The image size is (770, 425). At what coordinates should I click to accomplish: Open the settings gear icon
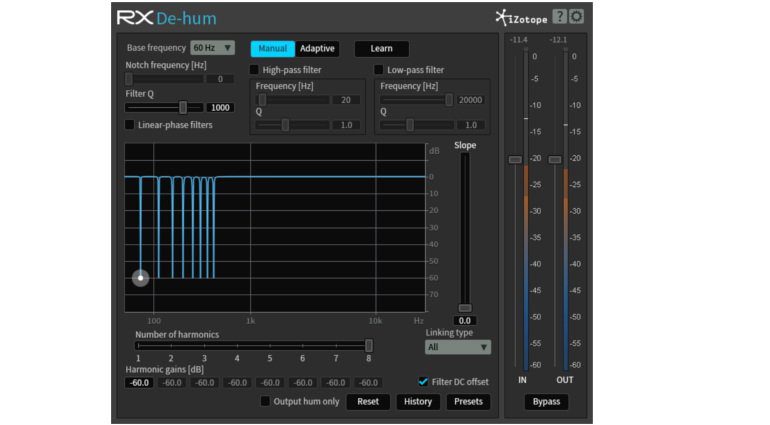(576, 17)
